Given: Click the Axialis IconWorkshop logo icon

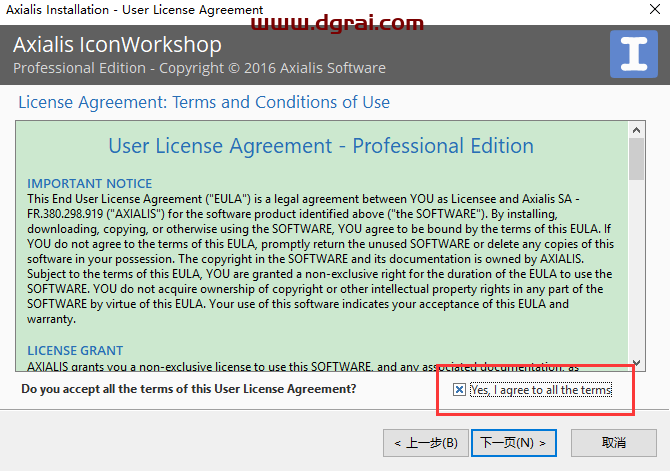Looking at the screenshot, I should coord(634,54).
